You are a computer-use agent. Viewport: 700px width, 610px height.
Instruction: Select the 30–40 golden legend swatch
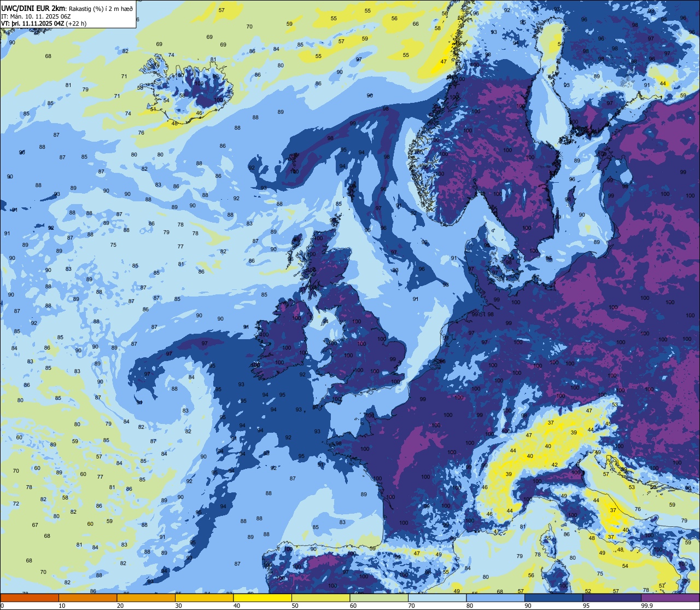coord(204,597)
